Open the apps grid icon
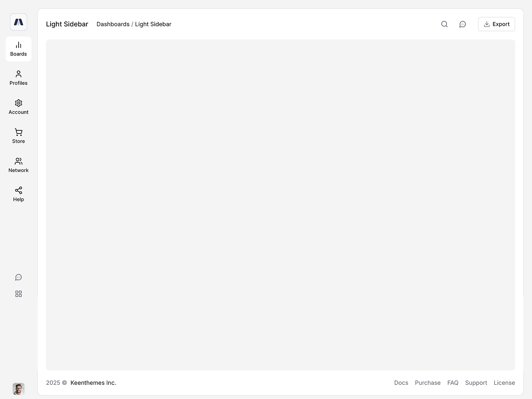 [19, 294]
